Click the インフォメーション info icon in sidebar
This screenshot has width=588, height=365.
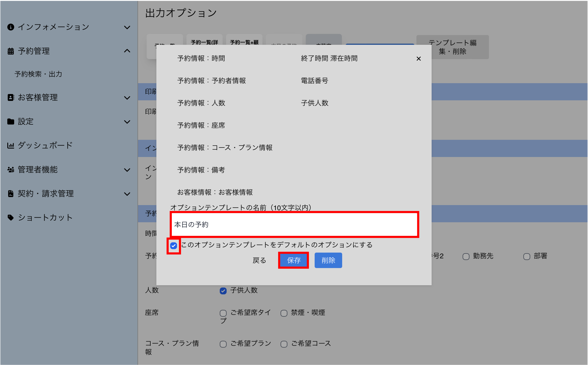point(11,27)
